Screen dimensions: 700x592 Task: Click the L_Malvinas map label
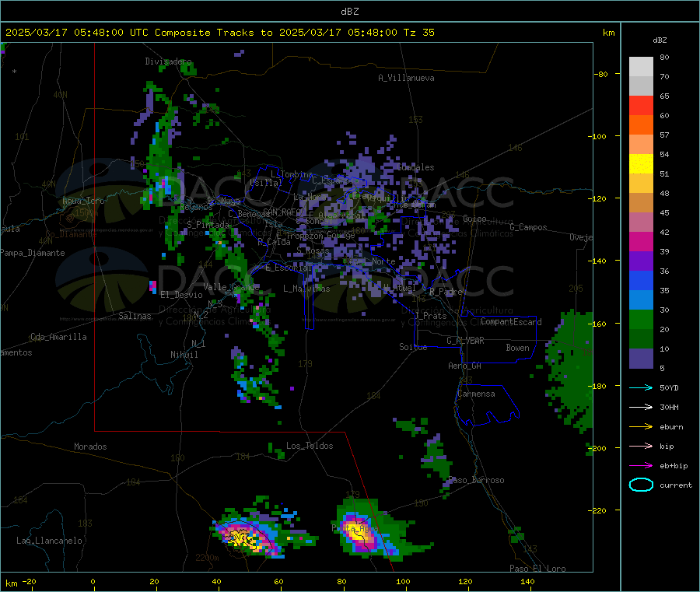tap(306, 289)
